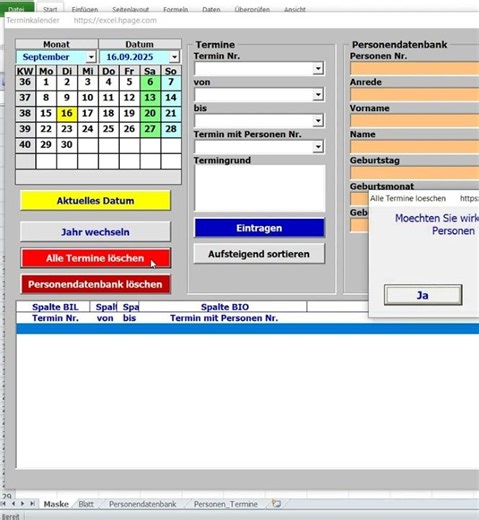
Task: Select the blue highlighted list row
Action: (x=248, y=329)
